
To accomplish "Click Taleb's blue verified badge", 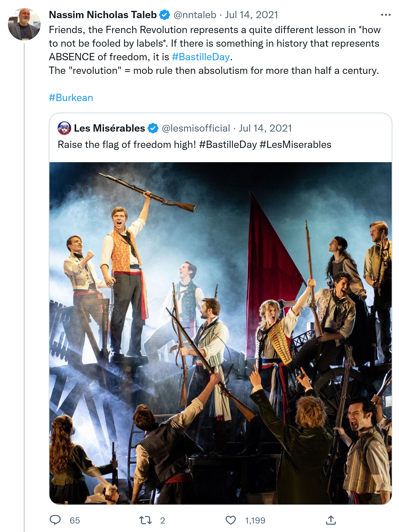I will tap(165, 15).
